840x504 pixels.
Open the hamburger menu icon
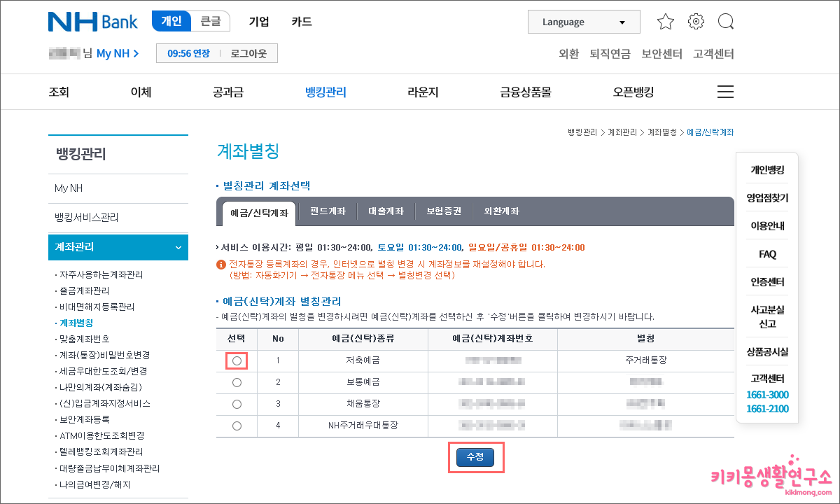[x=725, y=91]
